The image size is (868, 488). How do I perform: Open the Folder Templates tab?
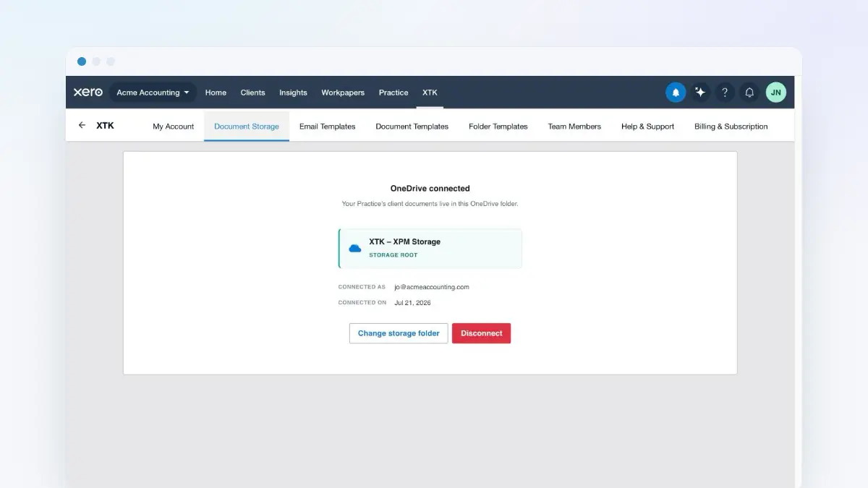click(x=498, y=127)
